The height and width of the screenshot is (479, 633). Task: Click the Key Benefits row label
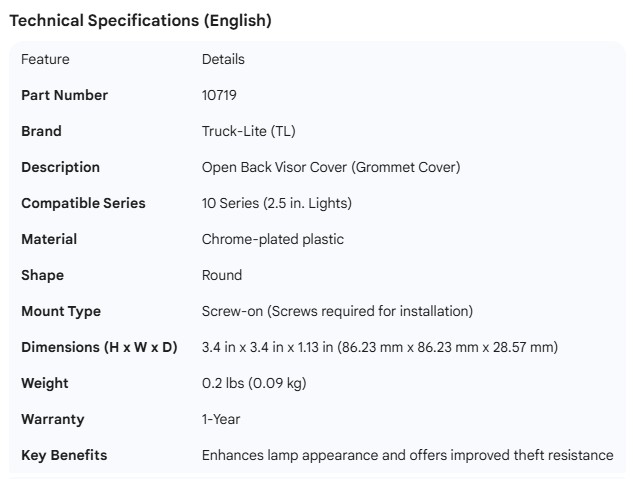click(x=64, y=455)
